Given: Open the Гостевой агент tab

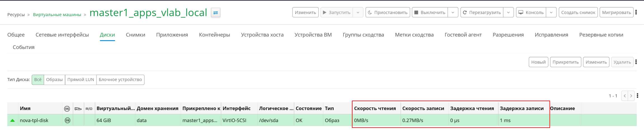Looking at the screenshot, I should [x=463, y=35].
